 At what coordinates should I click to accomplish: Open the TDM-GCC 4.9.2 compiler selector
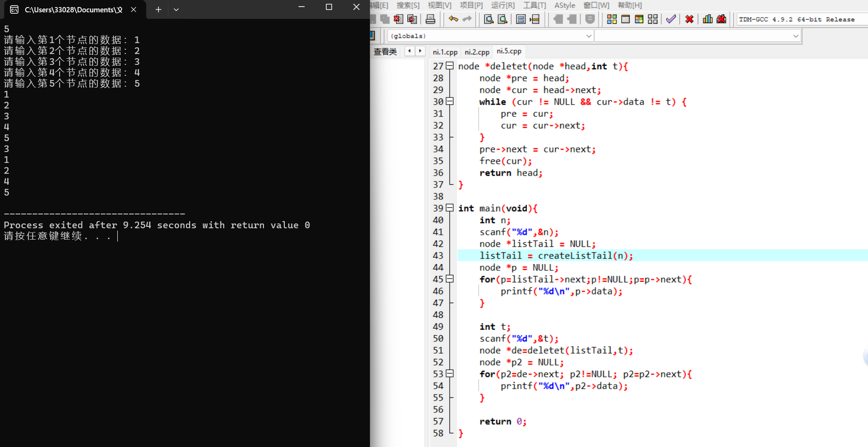click(802, 19)
